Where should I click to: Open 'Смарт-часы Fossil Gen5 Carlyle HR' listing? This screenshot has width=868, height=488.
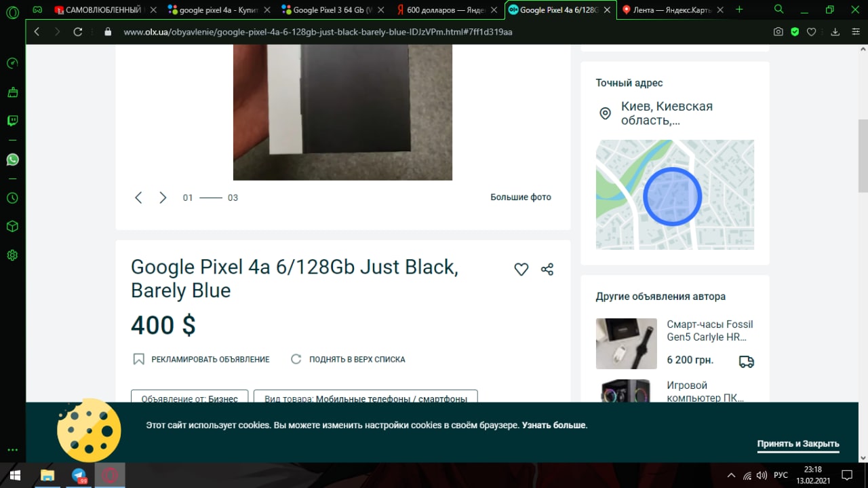(710, 331)
